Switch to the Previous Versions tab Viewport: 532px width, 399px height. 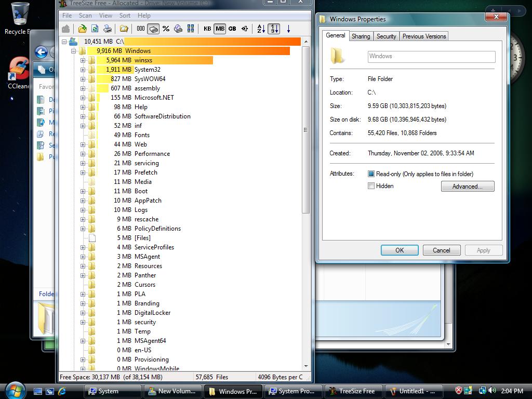pyautogui.click(x=424, y=36)
